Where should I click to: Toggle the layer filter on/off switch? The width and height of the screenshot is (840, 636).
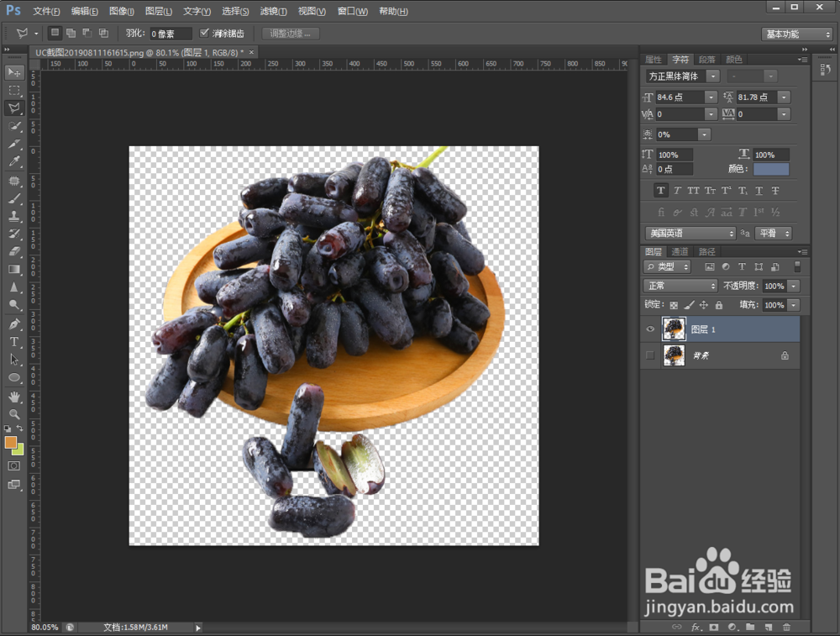point(797,266)
